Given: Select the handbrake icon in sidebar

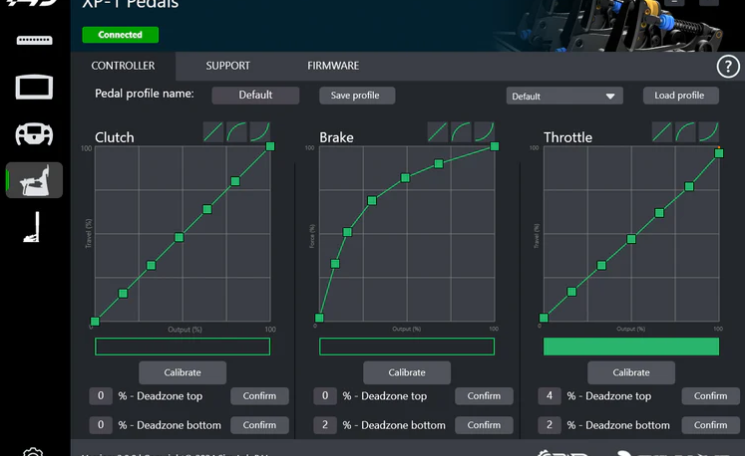Looking at the screenshot, I should coord(33,227).
